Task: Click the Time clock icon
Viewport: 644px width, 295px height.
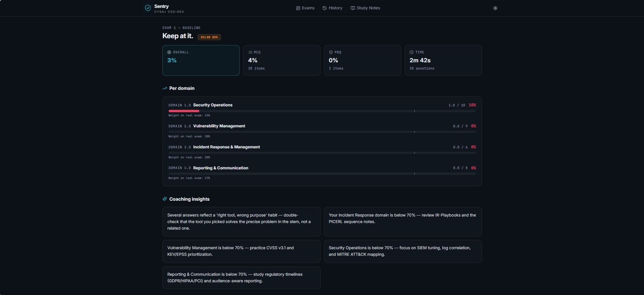Action: pyautogui.click(x=412, y=52)
